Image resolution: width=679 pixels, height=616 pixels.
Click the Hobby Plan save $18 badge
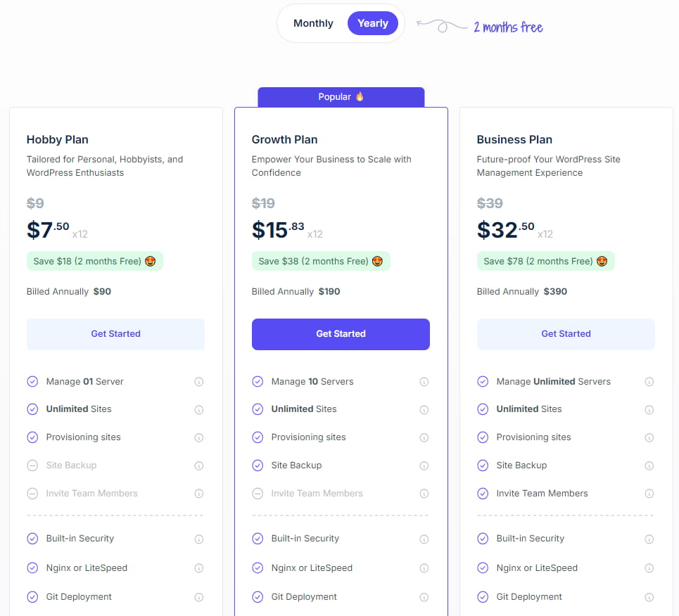click(94, 261)
